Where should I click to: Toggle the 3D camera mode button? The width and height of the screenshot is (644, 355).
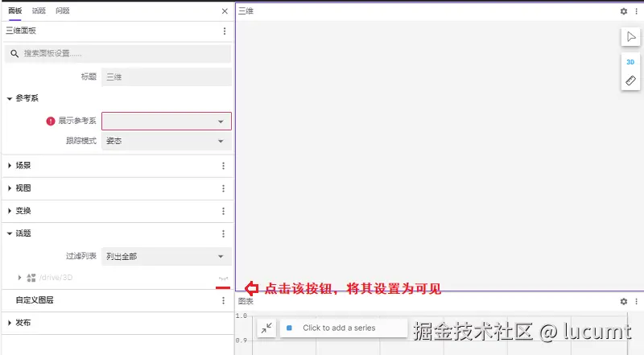coord(630,62)
